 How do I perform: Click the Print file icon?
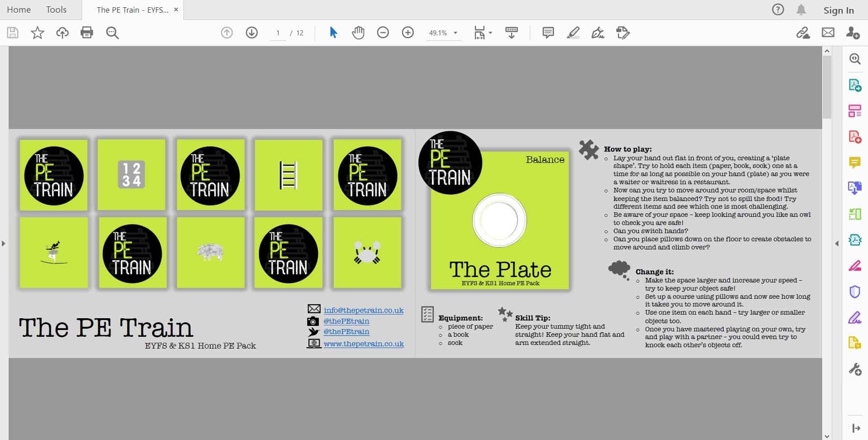[86, 33]
